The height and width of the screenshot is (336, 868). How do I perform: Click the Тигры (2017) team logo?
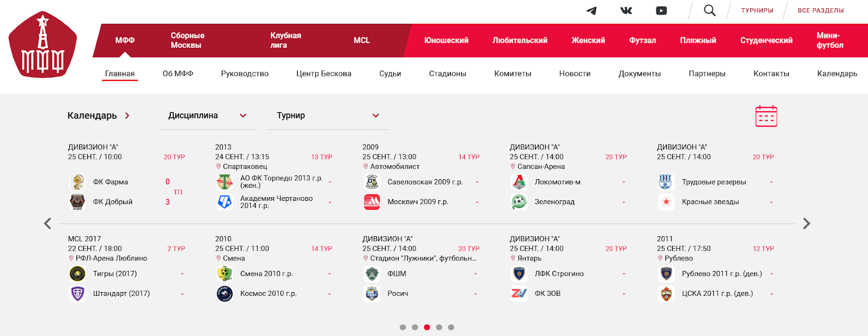pyautogui.click(x=78, y=274)
